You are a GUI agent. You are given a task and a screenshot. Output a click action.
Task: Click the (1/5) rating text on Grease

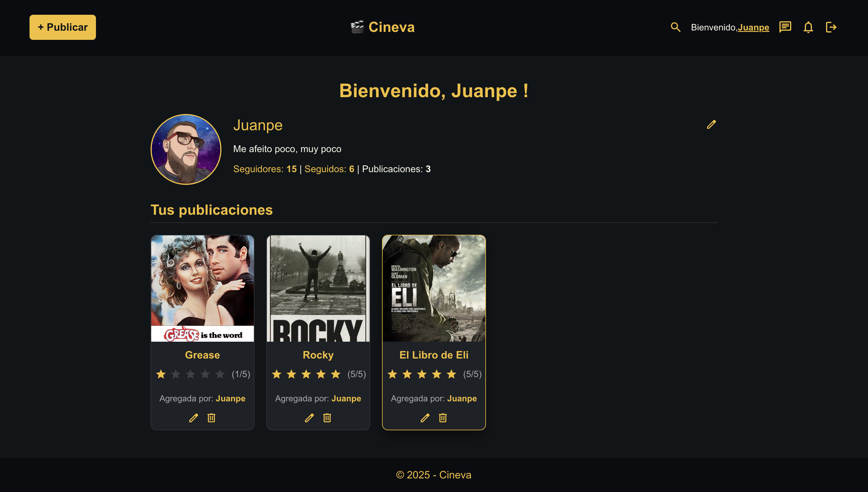241,374
